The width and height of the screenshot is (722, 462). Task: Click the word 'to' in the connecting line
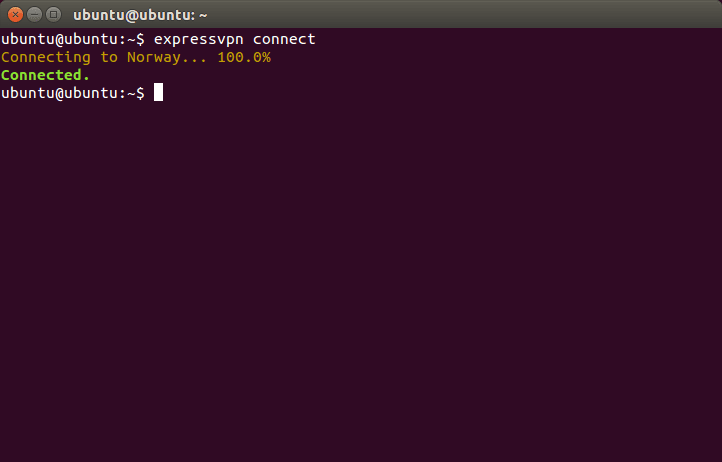pyautogui.click(x=109, y=57)
